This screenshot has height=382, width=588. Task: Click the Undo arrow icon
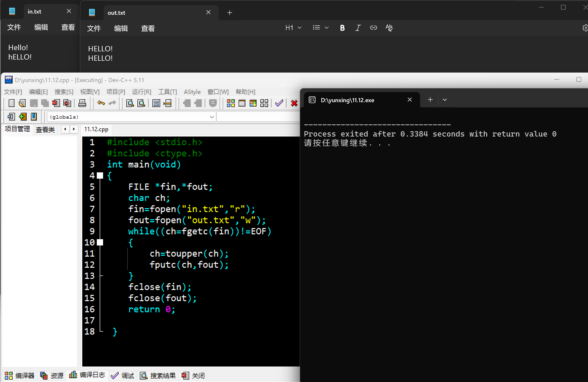tap(101, 103)
